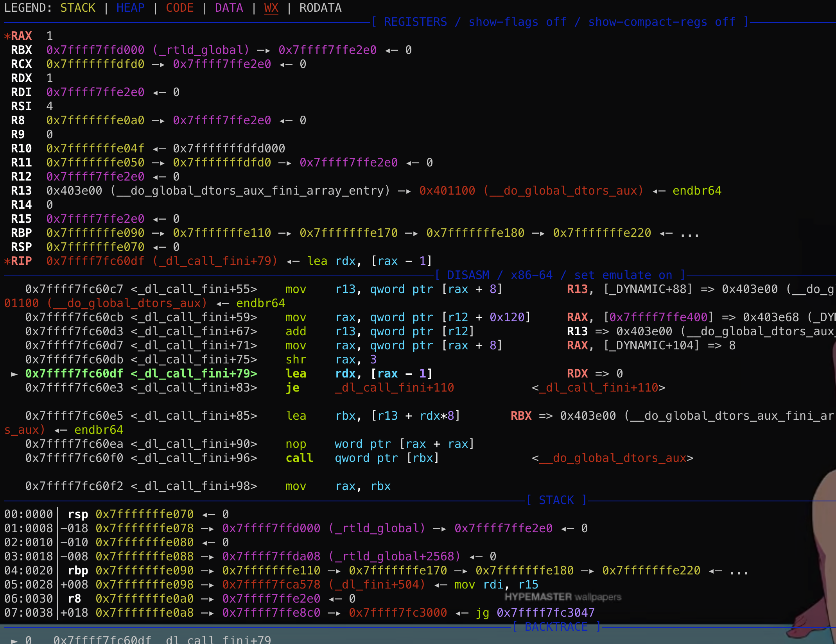Screen dimensions: 836x644
Task: Click the call instruction at _dl_call_fini+96
Action: pyautogui.click(x=299, y=458)
